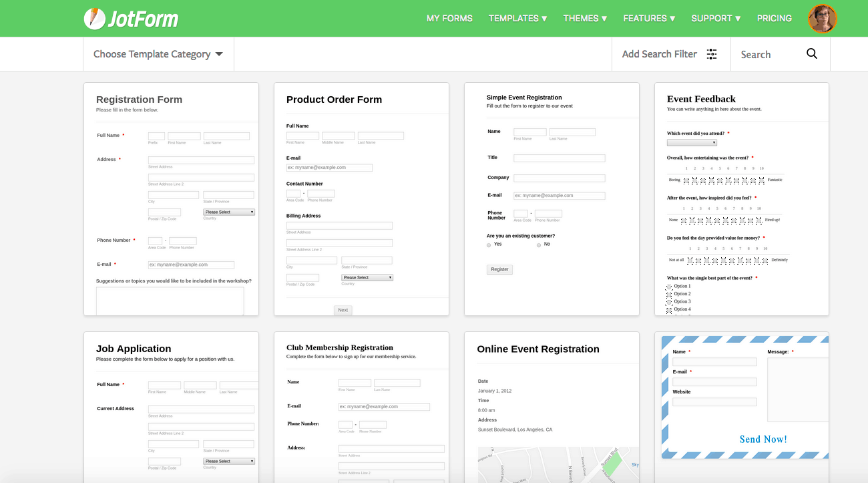Go to MY FORMS
The height and width of the screenshot is (483, 868).
coord(449,18)
